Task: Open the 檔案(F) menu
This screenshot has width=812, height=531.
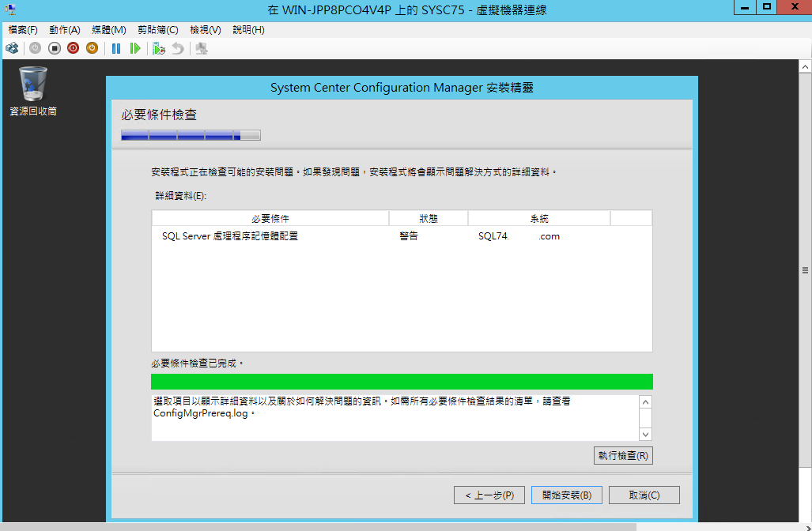Action: pos(23,30)
